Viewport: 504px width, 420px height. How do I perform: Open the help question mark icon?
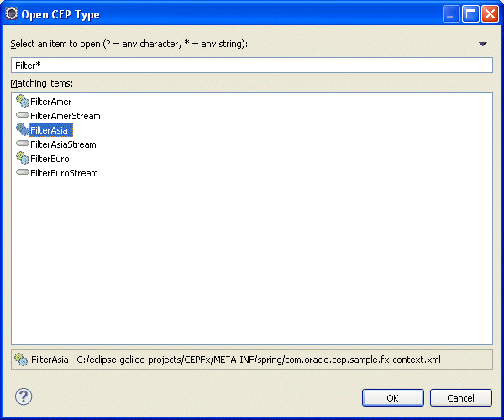coord(24,396)
